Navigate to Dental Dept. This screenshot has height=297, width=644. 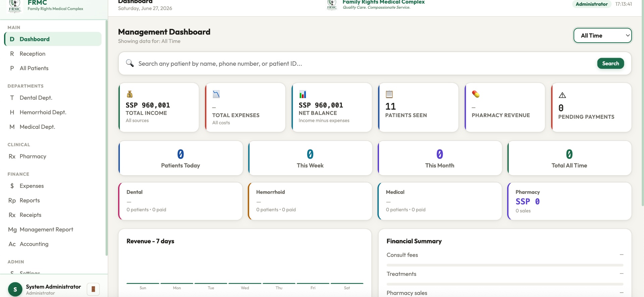53,98
